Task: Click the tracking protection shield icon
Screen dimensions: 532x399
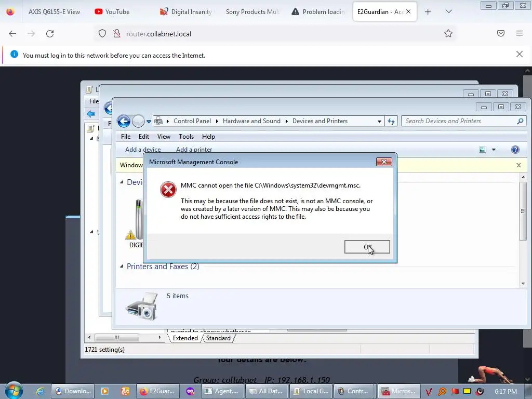Action: click(x=102, y=34)
